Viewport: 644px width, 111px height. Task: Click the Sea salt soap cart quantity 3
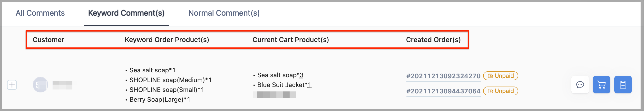[302, 75]
